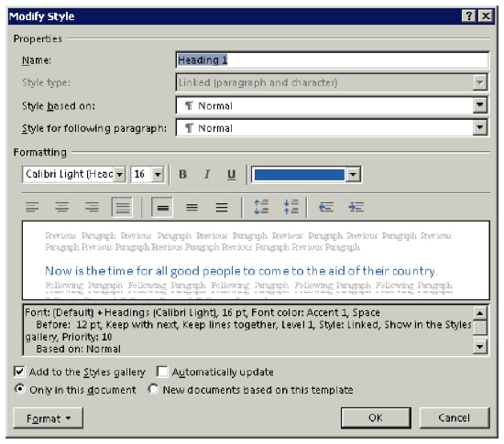This screenshot has width=504, height=444.
Task: Toggle Italic formatting button
Action: pyautogui.click(x=207, y=174)
